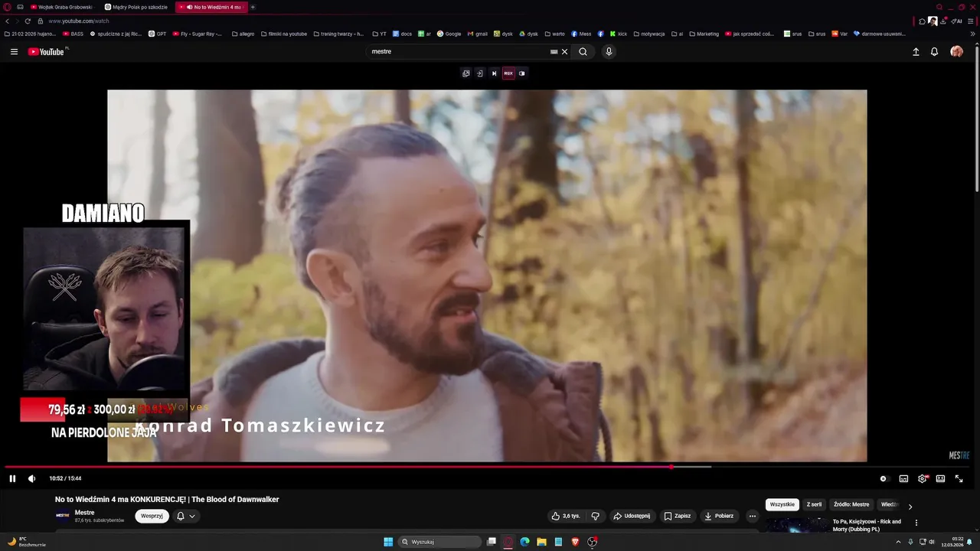980x551 pixels.
Task: Open To Pa, Księżycowi video title
Action: click(x=867, y=525)
